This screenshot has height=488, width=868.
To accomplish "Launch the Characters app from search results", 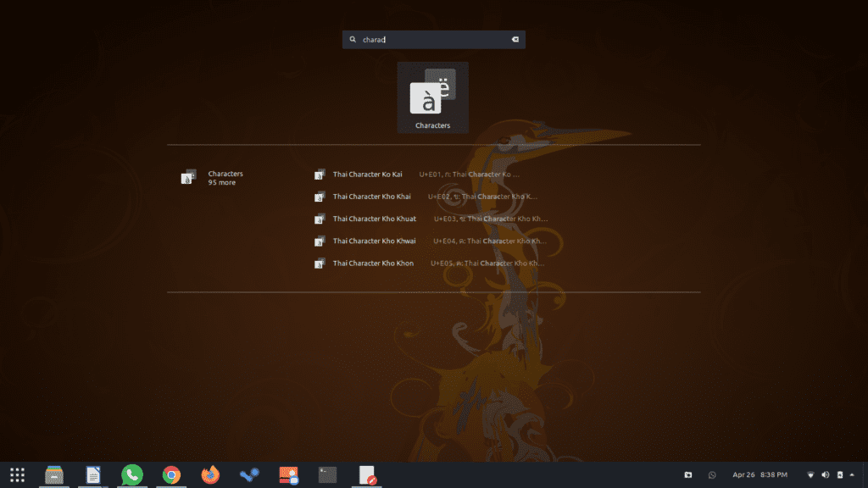I will coord(432,97).
